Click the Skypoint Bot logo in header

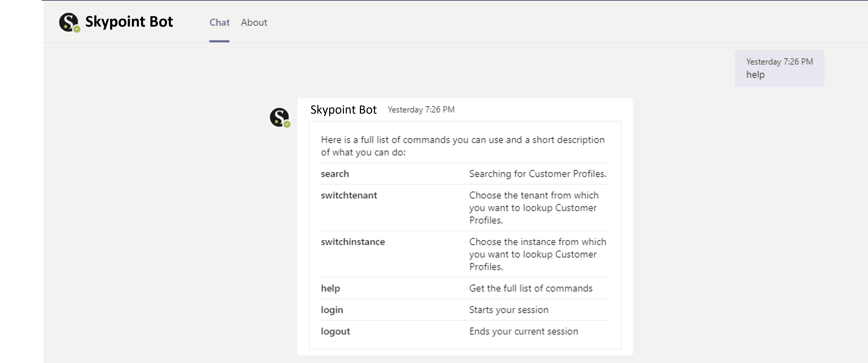pos(69,22)
